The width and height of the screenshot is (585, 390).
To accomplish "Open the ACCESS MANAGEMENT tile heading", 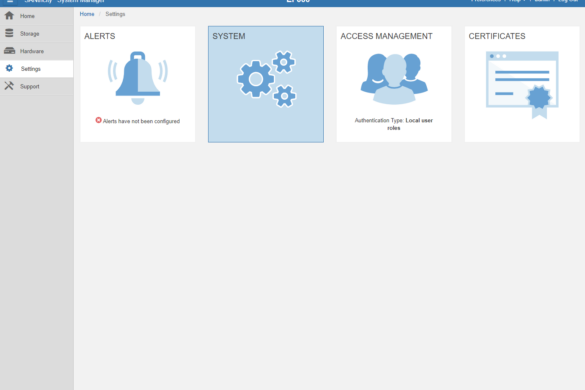I will (387, 36).
